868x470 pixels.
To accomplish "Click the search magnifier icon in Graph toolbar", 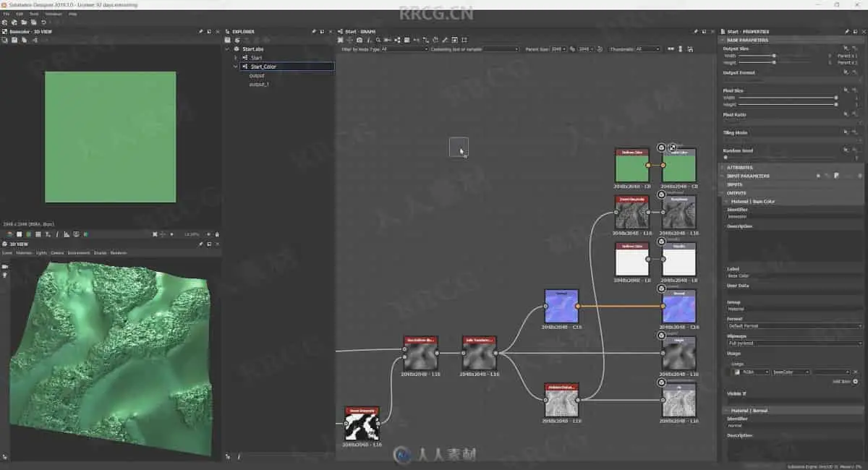I will [x=378, y=40].
